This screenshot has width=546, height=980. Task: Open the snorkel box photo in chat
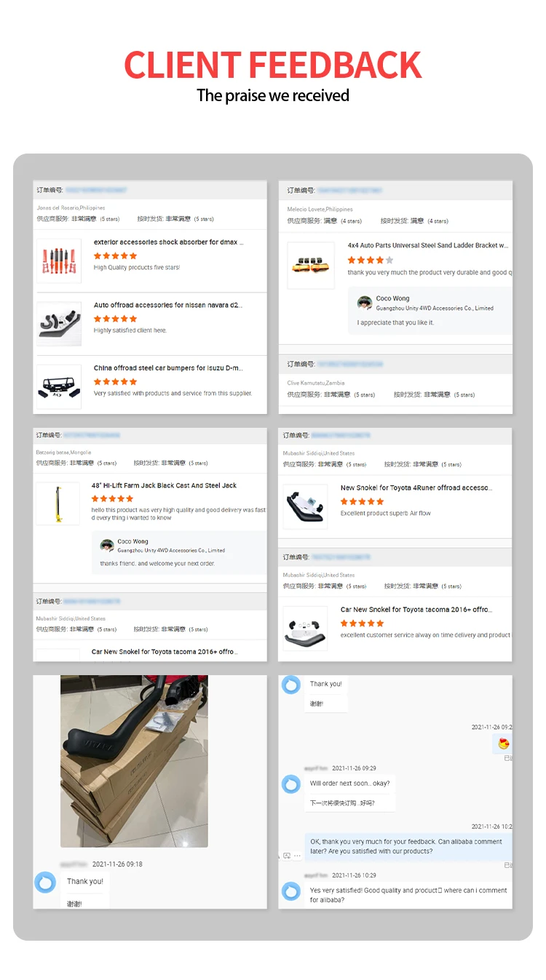(x=134, y=761)
